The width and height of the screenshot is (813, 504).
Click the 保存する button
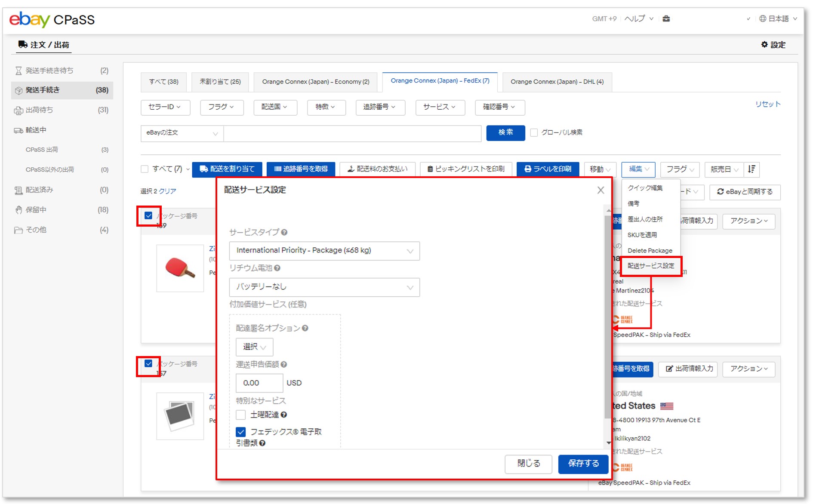click(x=583, y=464)
